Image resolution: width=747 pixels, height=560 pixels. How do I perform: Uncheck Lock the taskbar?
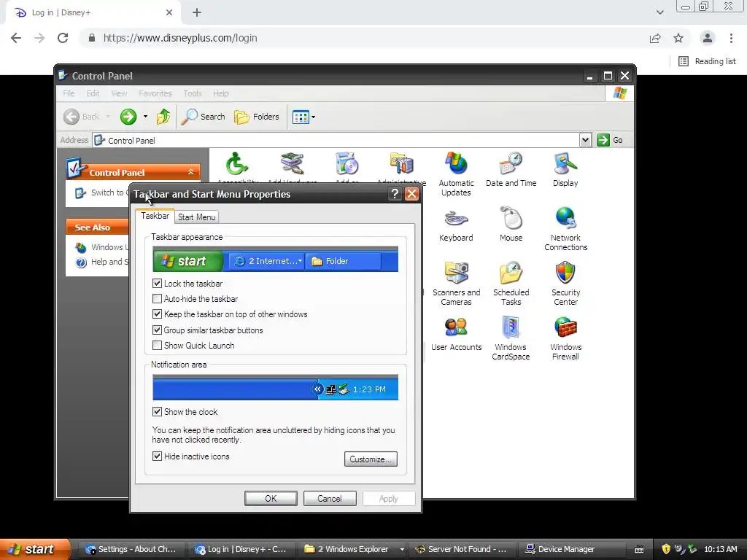pos(157,284)
